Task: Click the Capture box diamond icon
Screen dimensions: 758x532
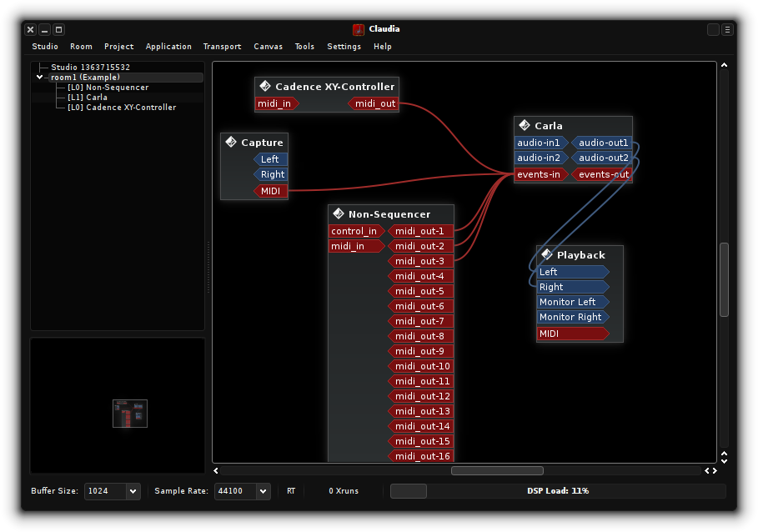Action: 231,142
